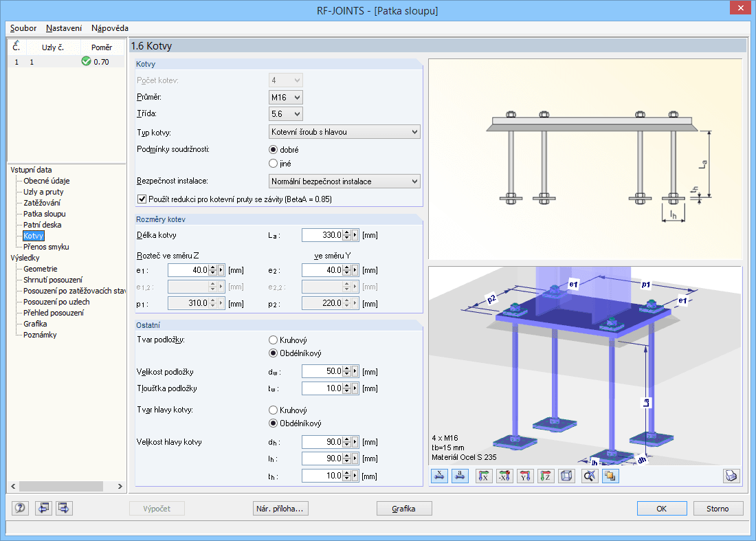This screenshot has width=756, height=541.
Task: Switch the 3D view to Z direction
Action: [546, 476]
